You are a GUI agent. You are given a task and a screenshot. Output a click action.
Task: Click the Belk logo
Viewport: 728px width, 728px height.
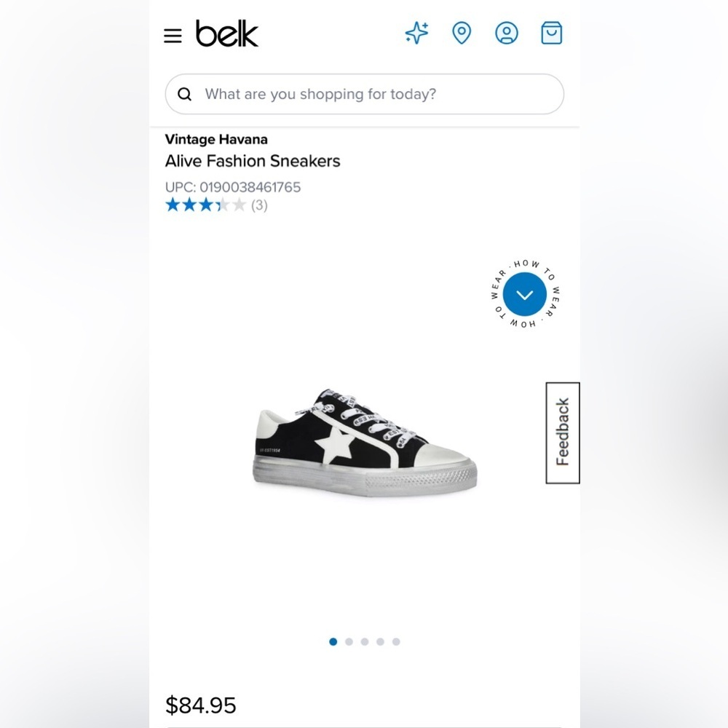pos(226,34)
